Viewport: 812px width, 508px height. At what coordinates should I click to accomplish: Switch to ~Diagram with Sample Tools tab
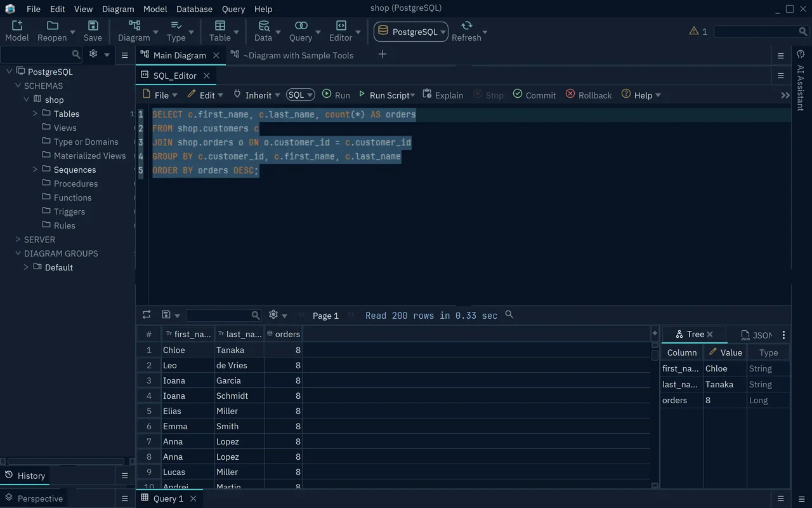(x=292, y=55)
